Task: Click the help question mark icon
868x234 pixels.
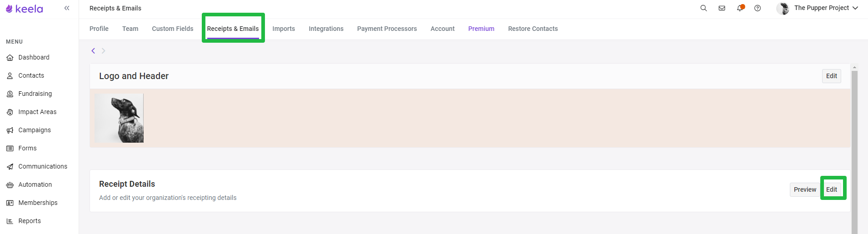Action: 758,8
